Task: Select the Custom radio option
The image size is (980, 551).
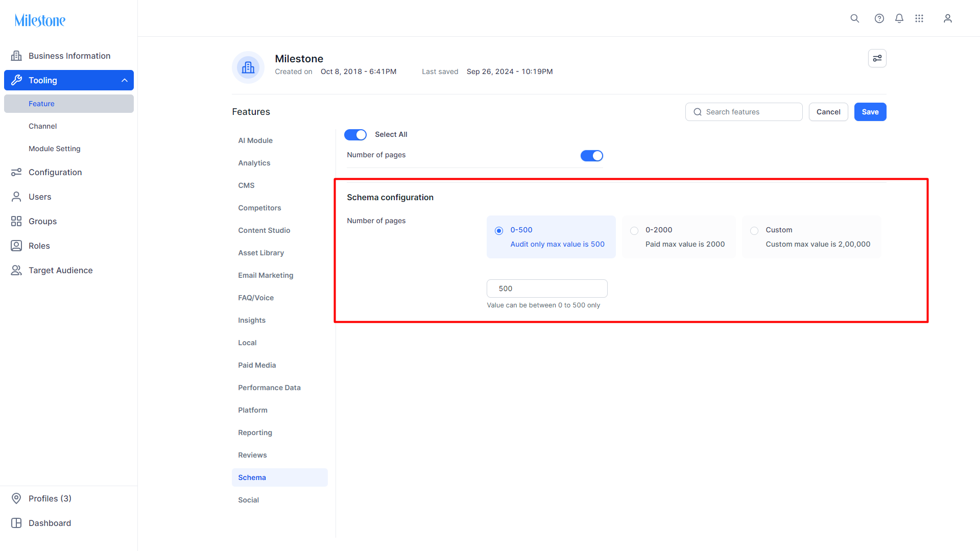Action: [x=754, y=231]
